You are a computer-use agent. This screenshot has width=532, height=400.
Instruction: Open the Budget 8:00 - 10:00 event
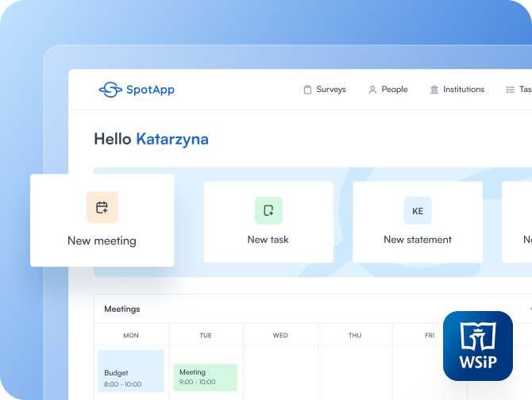(131, 371)
